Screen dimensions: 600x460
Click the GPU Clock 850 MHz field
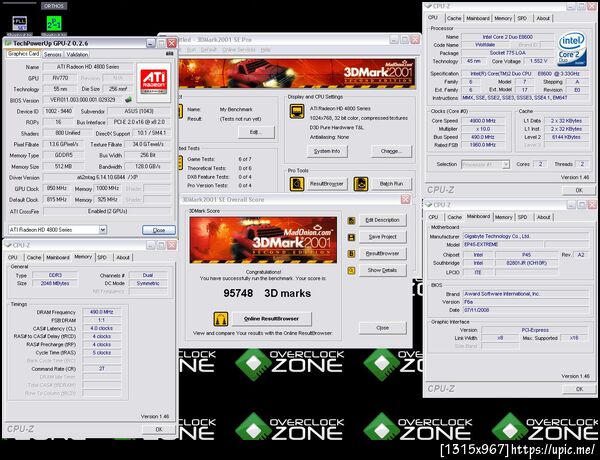56,188
